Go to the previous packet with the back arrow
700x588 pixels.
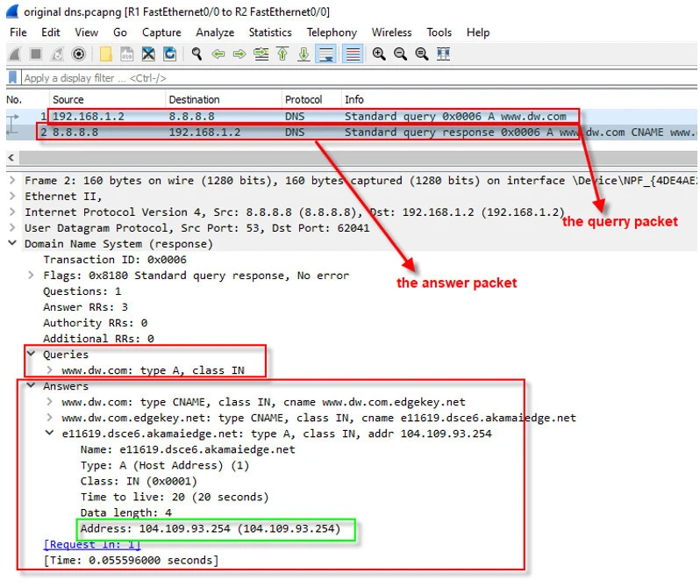pos(218,54)
